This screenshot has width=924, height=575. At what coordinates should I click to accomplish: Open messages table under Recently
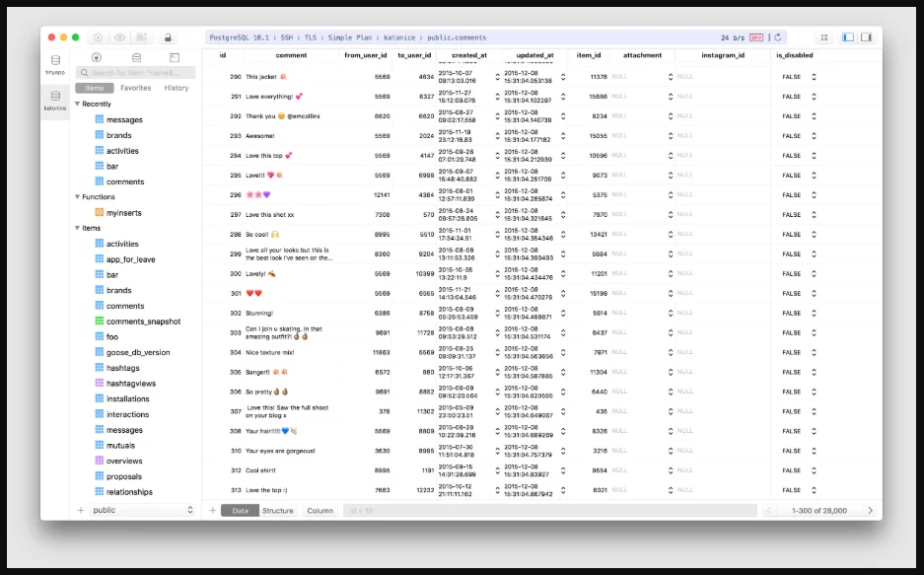pos(124,119)
